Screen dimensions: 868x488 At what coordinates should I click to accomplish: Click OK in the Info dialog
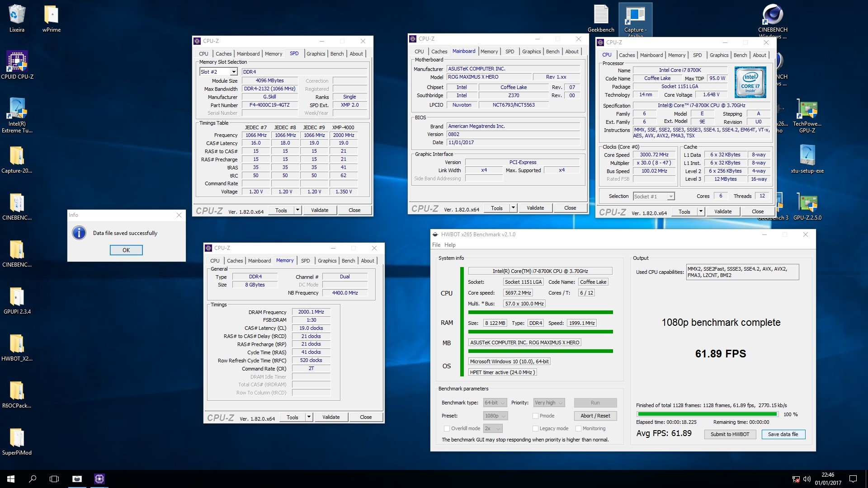pyautogui.click(x=126, y=250)
